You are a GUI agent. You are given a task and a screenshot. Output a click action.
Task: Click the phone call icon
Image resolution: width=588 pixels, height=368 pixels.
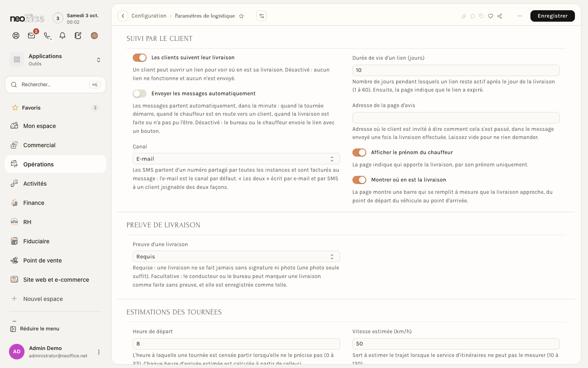pyautogui.click(x=47, y=36)
